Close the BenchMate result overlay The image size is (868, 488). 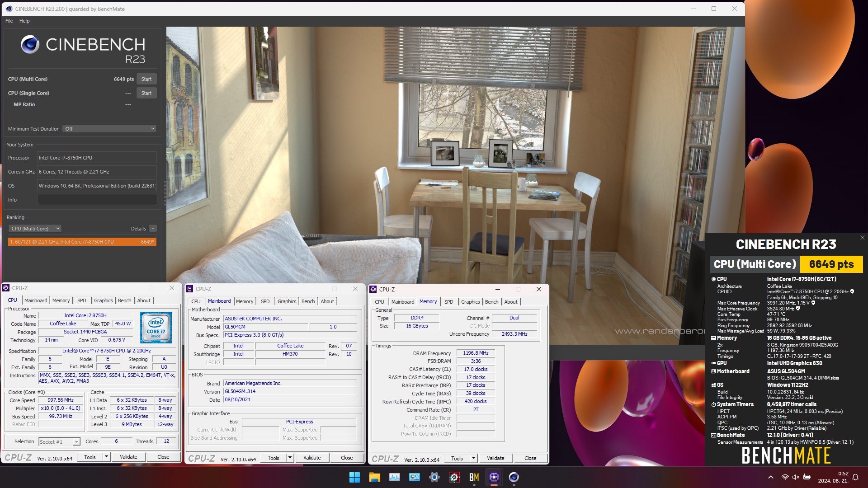click(x=862, y=238)
